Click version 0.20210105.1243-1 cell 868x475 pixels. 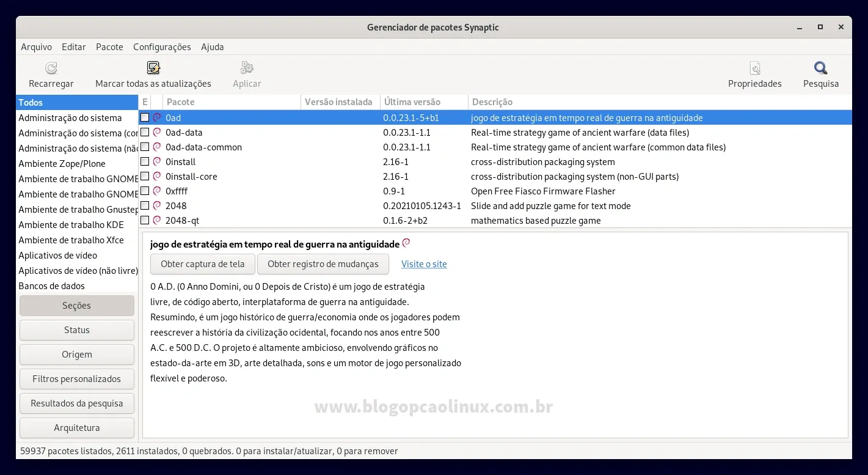click(422, 205)
